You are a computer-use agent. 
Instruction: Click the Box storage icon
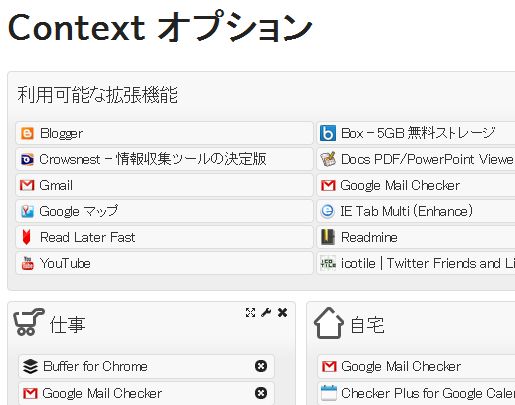tap(328, 133)
